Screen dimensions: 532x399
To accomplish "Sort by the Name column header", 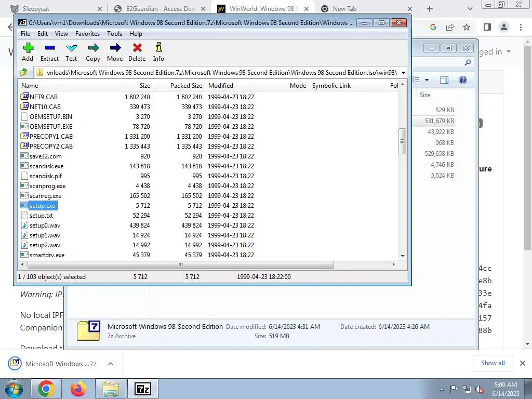I will tap(59, 86).
